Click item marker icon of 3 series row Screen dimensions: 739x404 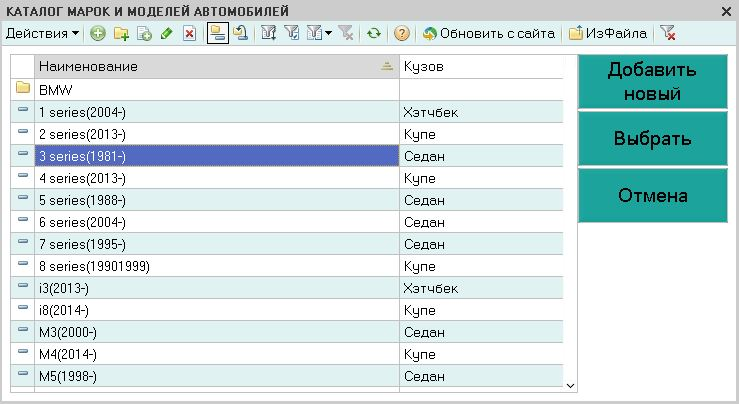pyautogui.click(x=23, y=153)
